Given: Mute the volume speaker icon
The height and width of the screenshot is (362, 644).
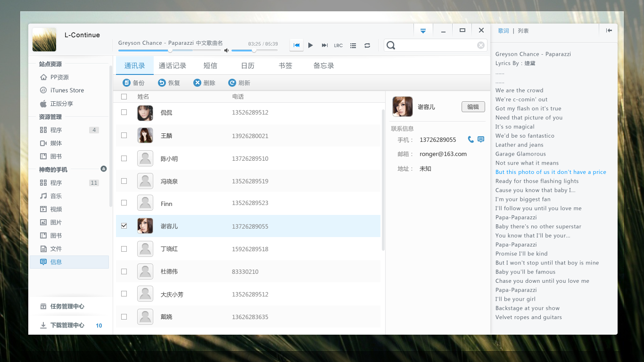Looking at the screenshot, I should pyautogui.click(x=226, y=50).
